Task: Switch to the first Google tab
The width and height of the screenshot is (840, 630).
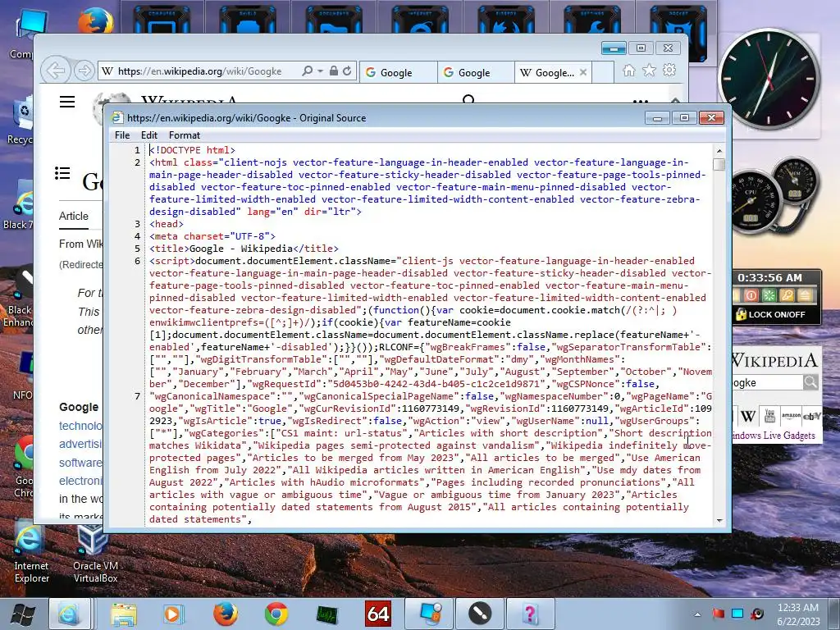Action: [x=398, y=72]
